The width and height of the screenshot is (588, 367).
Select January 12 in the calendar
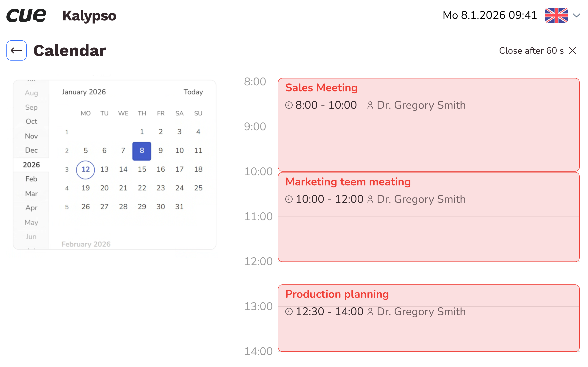[x=85, y=170]
